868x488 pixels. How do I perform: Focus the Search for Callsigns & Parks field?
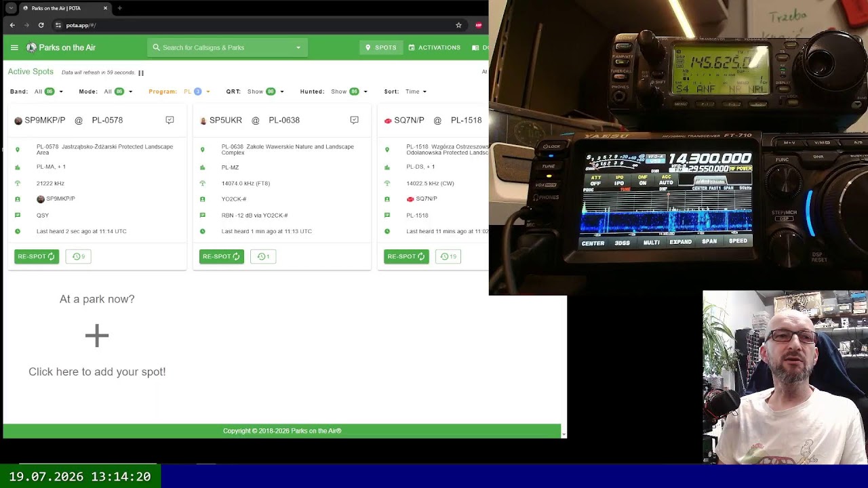227,47
